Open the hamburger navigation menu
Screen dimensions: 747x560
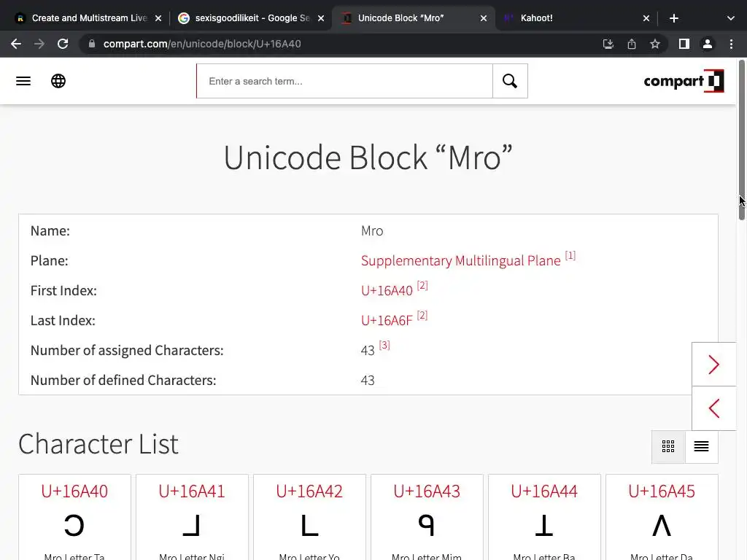(x=23, y=81)
